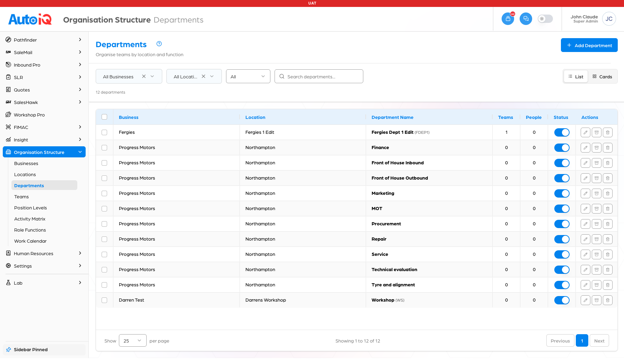Click the AutoiQ logo
Screen dimensions: 624x364
(30, 19)
